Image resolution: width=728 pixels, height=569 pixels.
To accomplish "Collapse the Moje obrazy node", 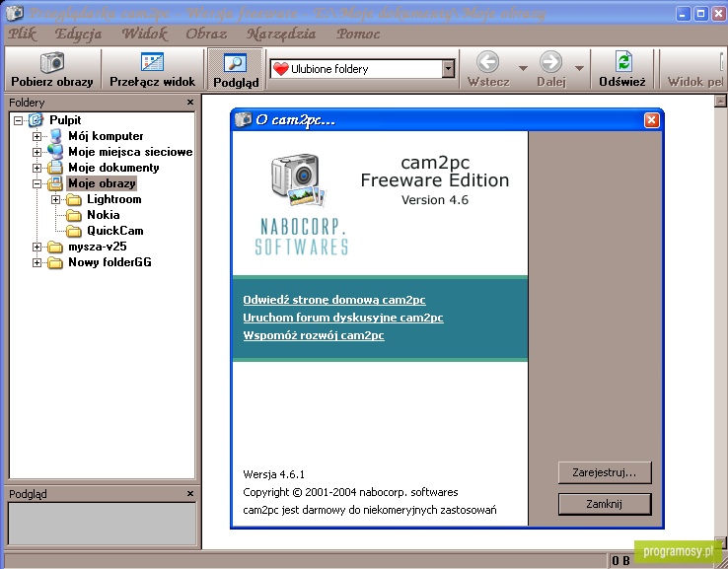I will [36, 183].
